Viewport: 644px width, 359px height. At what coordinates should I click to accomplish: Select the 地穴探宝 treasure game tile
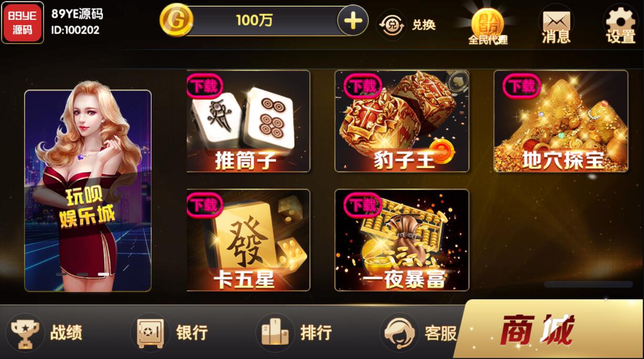coord(561,121)
